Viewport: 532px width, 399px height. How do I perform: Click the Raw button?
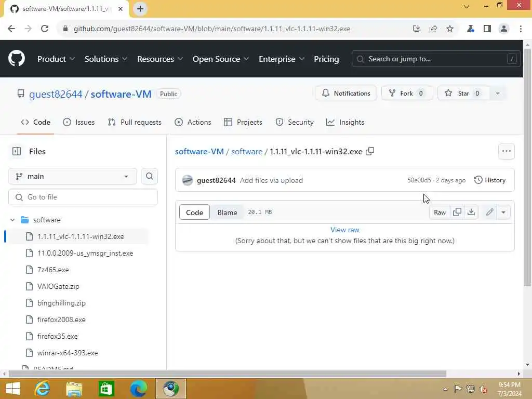440,212
